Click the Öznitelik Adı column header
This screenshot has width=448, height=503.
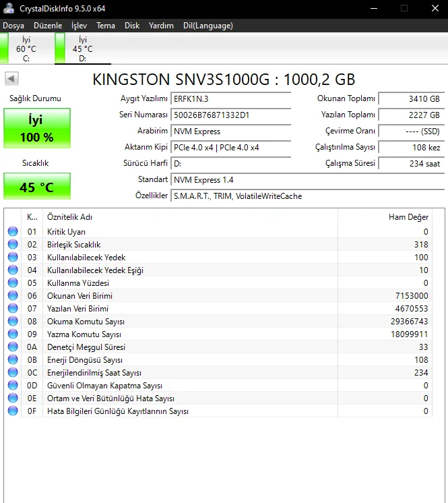[191, 217]
